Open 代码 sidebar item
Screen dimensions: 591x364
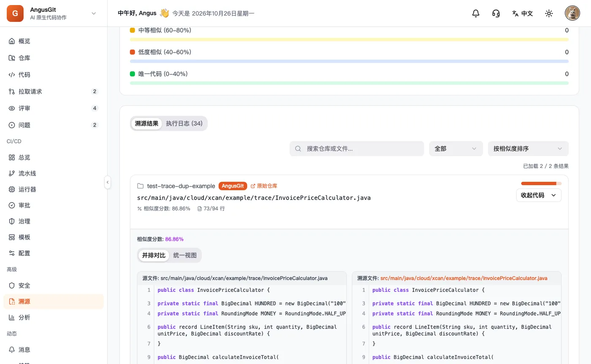pos(54,75)
